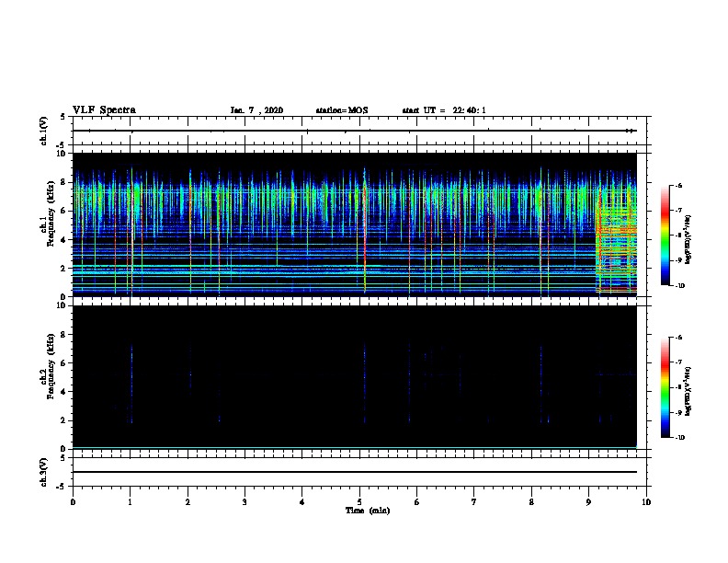728x563 pixels.
Task: Click x-axis tick label "5" on time axis
Action: 359,502
